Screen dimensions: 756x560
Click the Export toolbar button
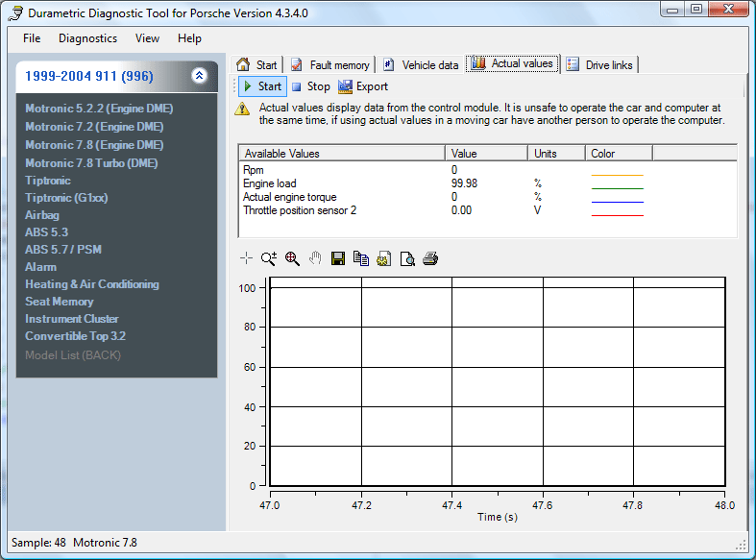point(363,86)
